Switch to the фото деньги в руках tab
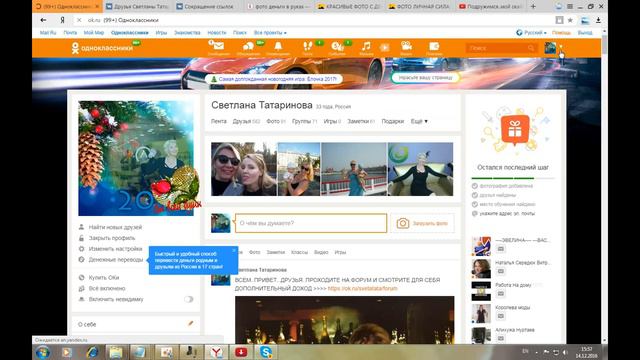The width and height of the screenshot is (640, 360). tap(279, 7)
